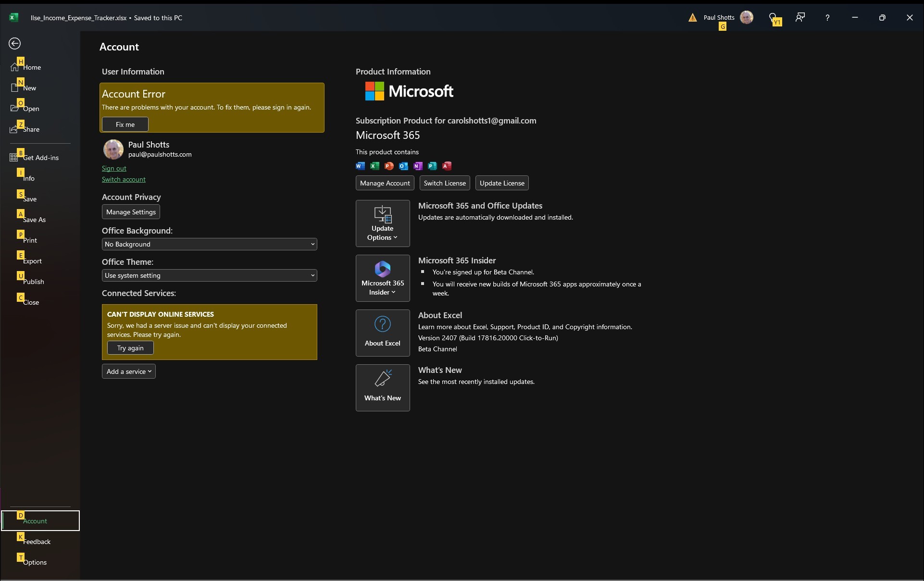Click Paul Shotts profile picture thumbnail
This screenshot has width=924, height=581.
pos(113,149)
